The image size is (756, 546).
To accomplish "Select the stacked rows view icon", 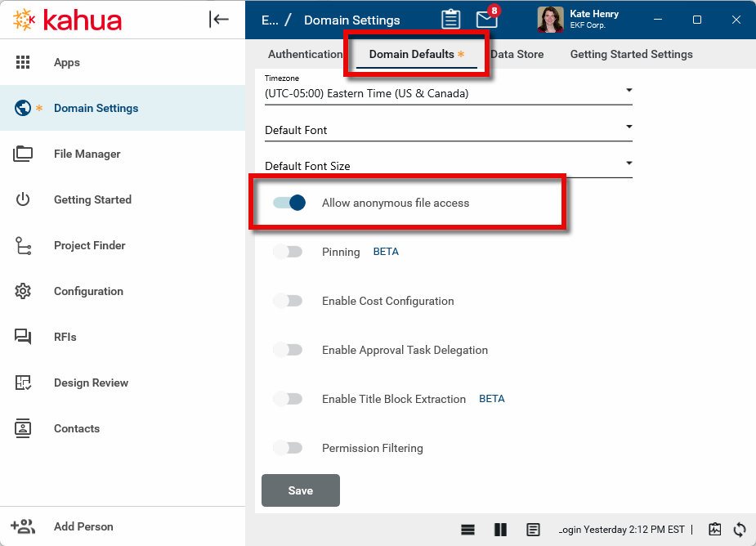I will (468, 529).
